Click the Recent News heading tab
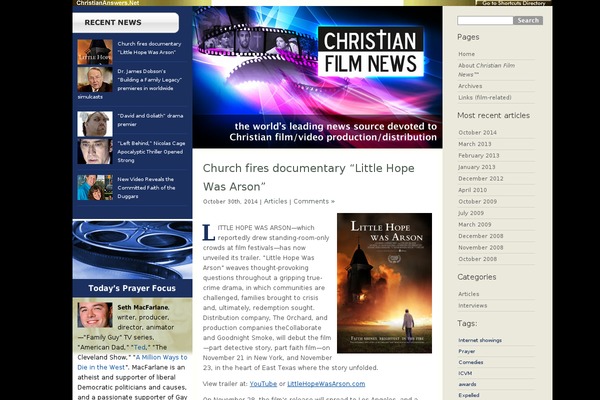The width and height of the screenshot is (600, 400). [126, 23]
